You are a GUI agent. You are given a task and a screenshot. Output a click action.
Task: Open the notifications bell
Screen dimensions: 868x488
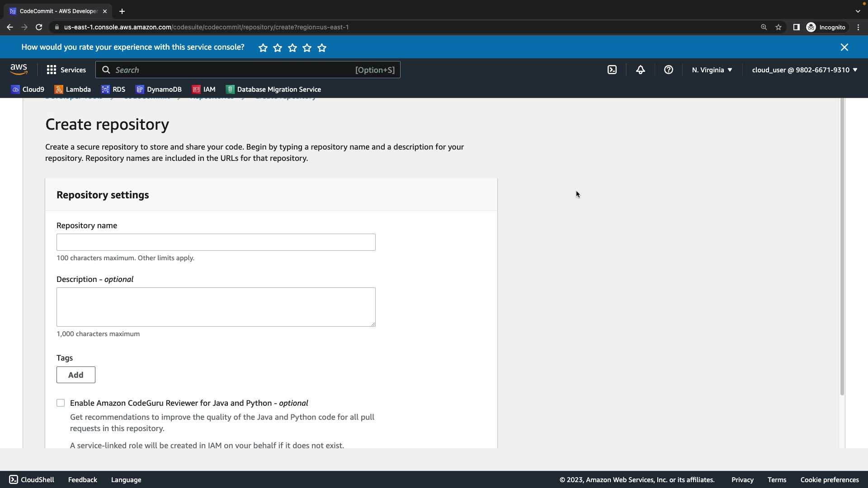coord(640,70)
